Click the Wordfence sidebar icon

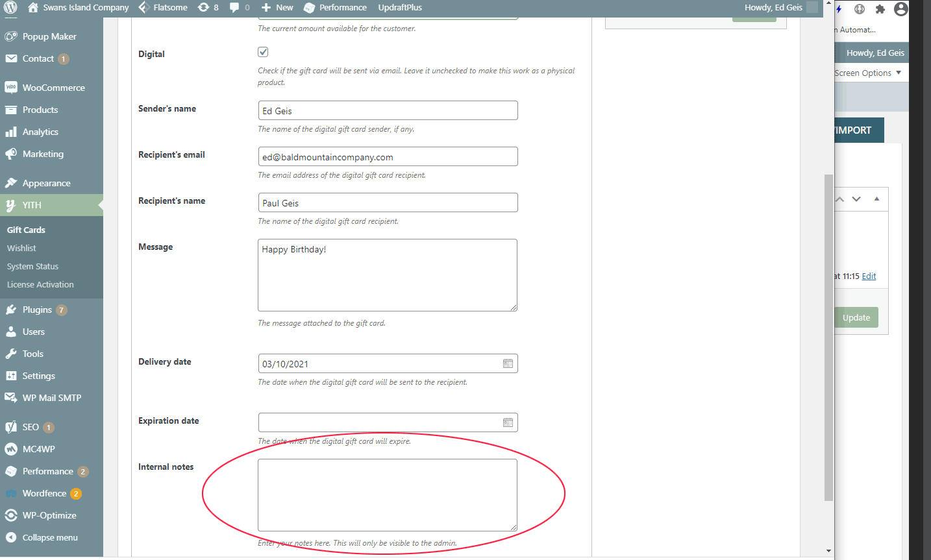[x=11, y=493]
